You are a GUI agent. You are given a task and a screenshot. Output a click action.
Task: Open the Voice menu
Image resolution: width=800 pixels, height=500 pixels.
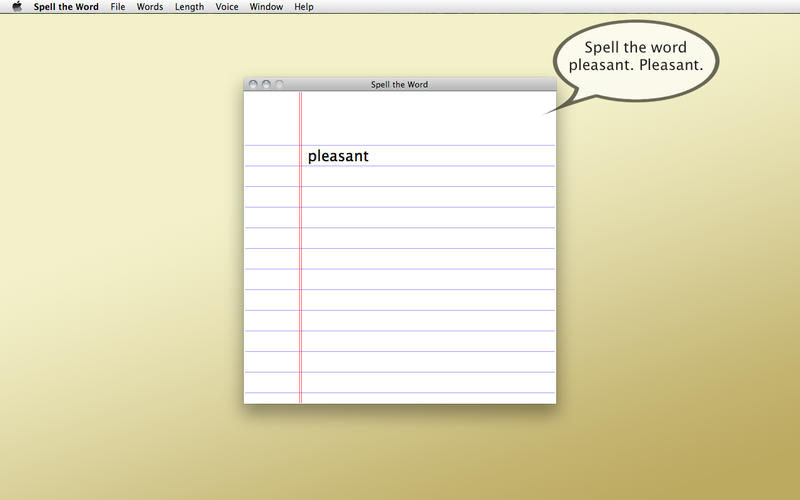tap(227, 7)
